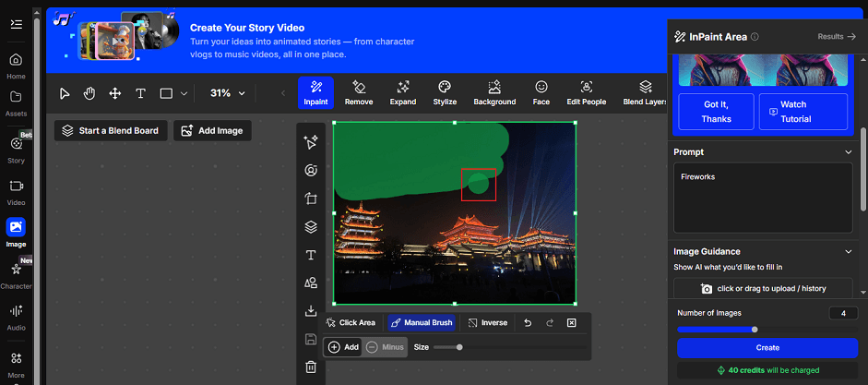Collapse the sidebar menu icon

tap(16, 24)
